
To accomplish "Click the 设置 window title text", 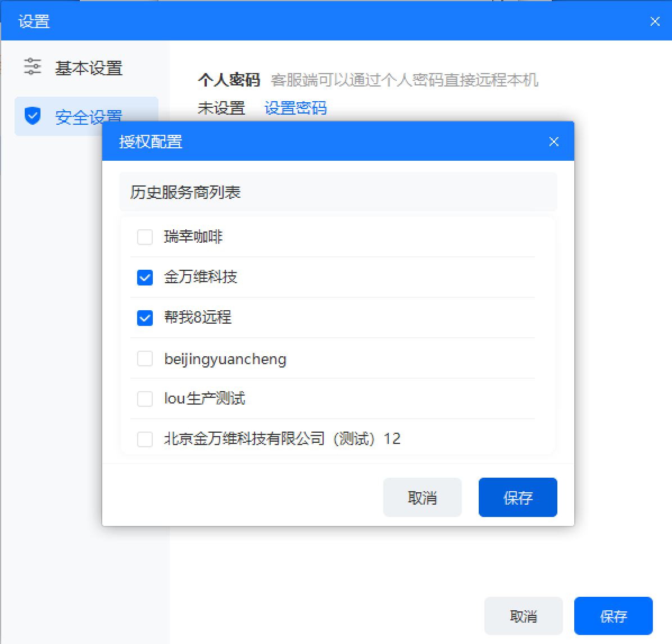I will pyautogui.click(x=34, y=21).
